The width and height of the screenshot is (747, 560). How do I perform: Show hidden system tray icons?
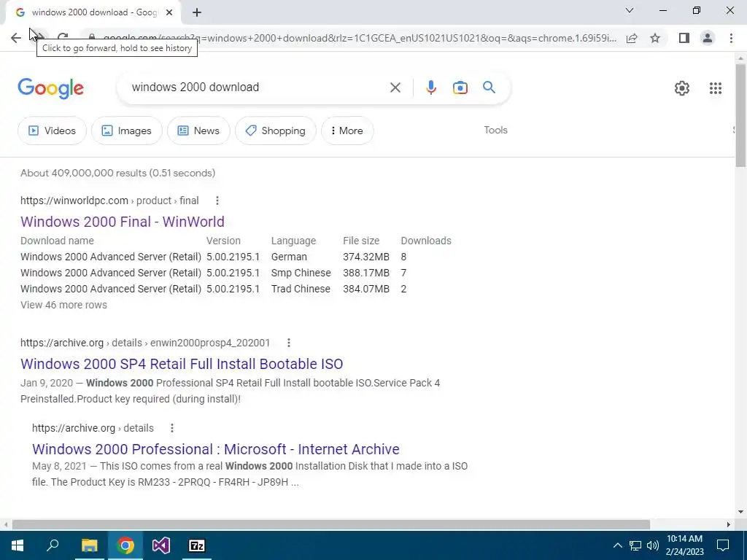click(x=617, y=545)
